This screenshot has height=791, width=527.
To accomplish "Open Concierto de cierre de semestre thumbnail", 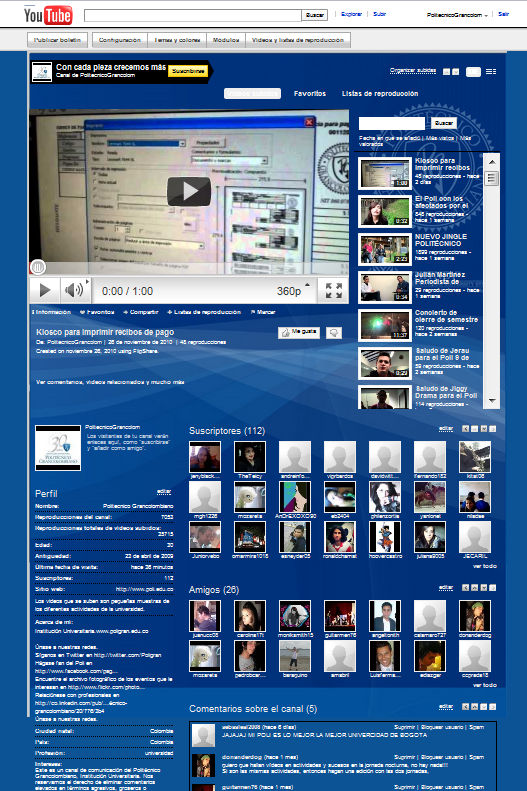I will click(385, 325).
